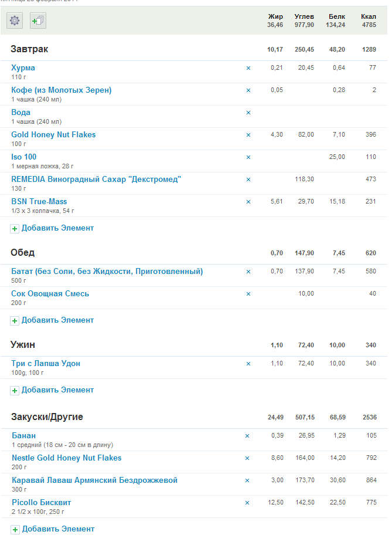Viewport: 392px width, 545px height.
Task: Delete BSN True-Mass with X icon
Action: point(248,202)
